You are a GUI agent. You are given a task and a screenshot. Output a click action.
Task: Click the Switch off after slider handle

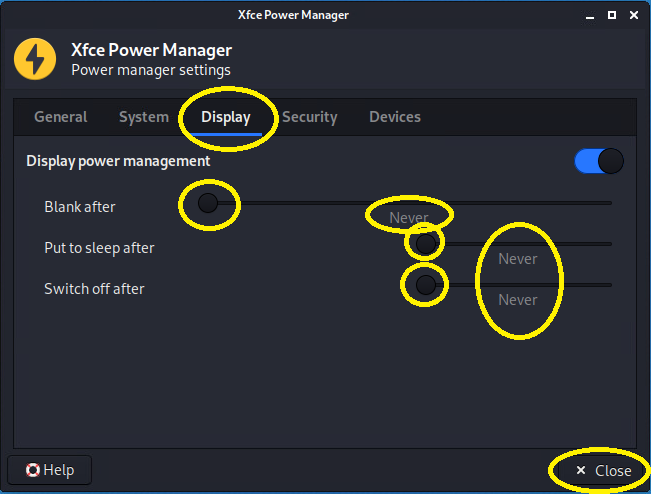tap(426, 285)
